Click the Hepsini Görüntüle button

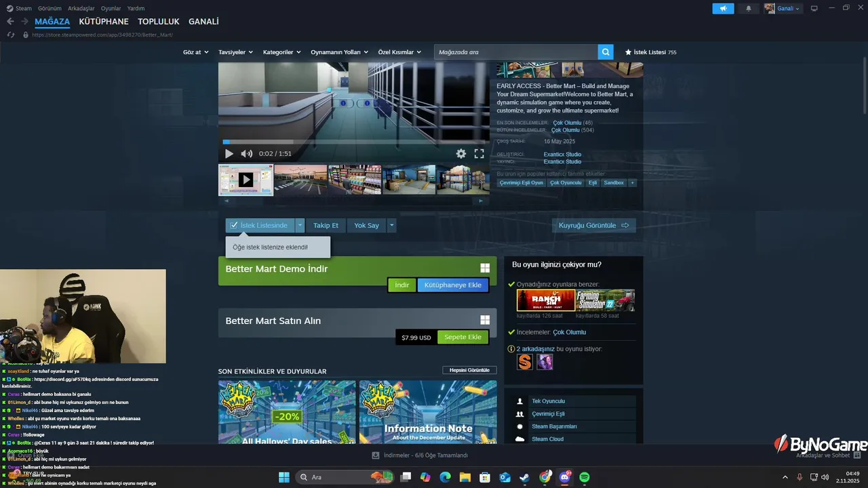point(469,370)
